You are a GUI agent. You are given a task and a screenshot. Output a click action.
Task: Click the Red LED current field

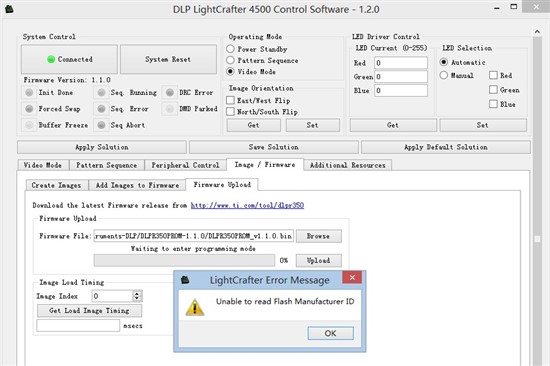(x=401, y=63)
